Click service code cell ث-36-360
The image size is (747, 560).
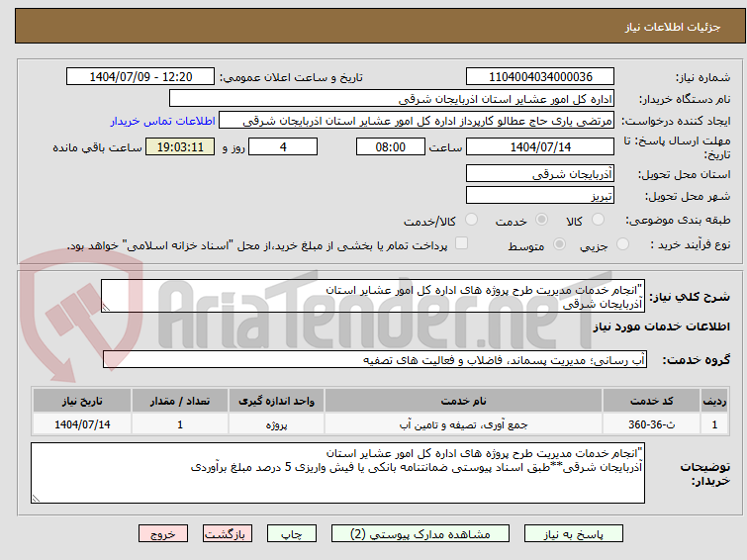tap(651, 424)
